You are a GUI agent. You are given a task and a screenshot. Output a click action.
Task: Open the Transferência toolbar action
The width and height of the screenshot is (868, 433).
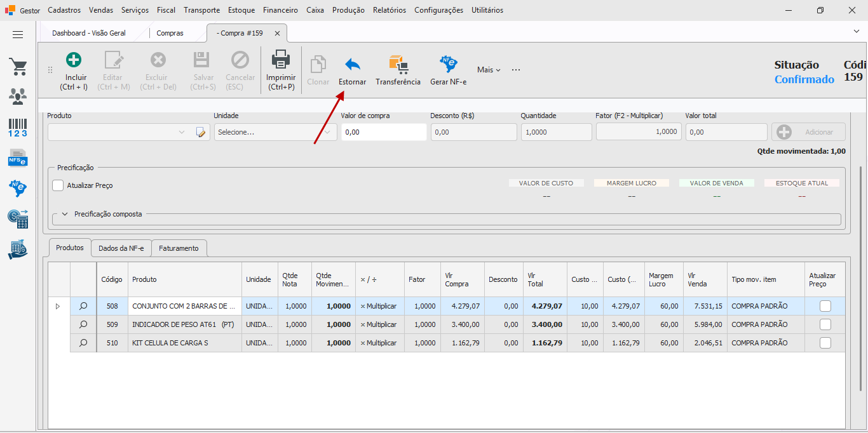tap(398, 70)
